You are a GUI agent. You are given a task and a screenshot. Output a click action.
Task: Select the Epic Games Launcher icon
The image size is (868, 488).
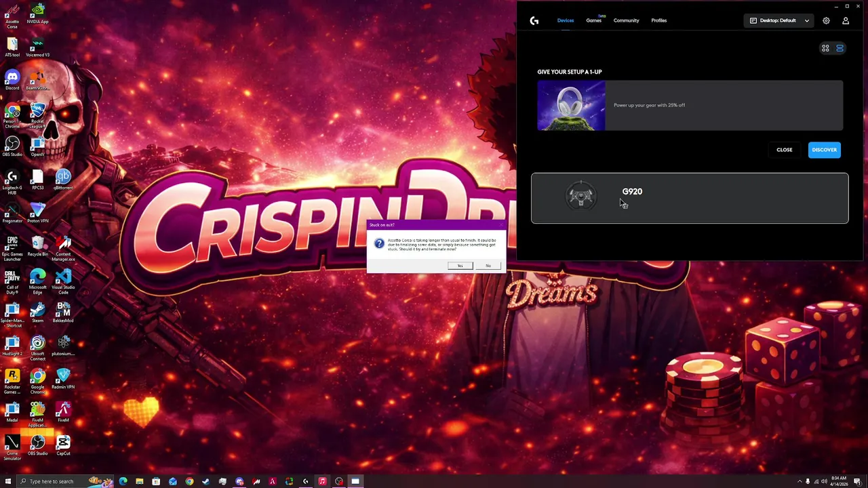(12, 249)
